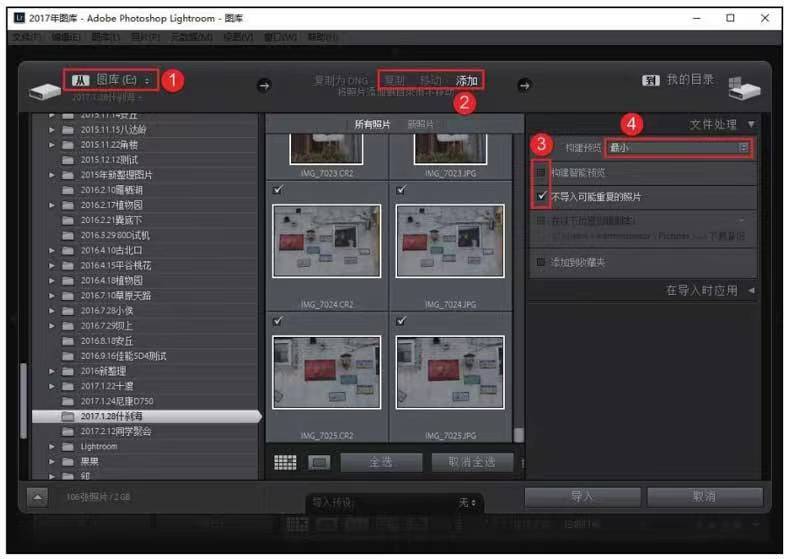Click folder icon of 2016.2.17植物园

tap(68, 205)
